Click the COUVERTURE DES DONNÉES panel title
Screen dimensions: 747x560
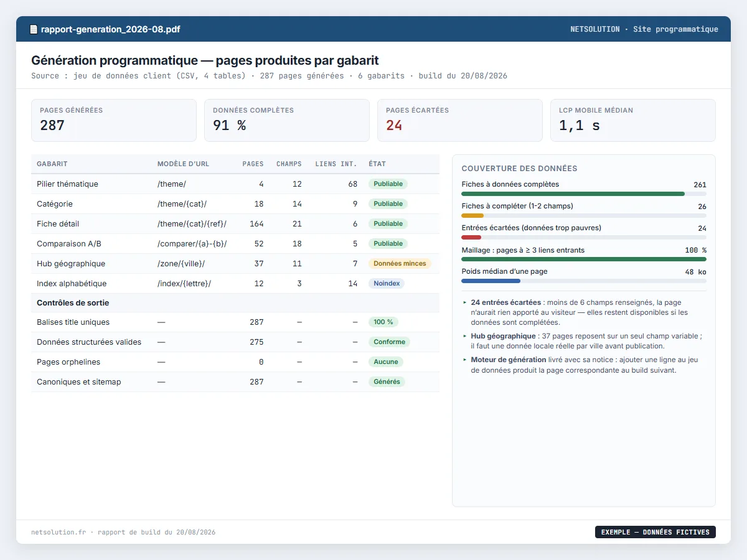[x=519, y=169]
